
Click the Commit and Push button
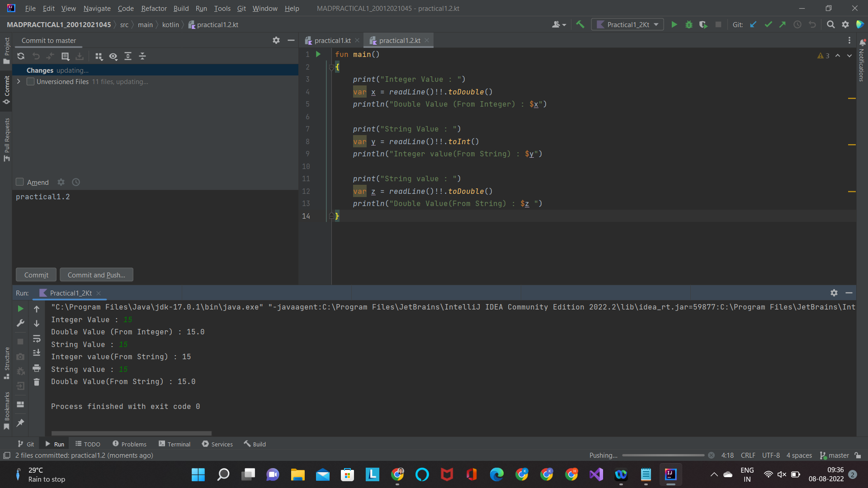click(96, 275)
